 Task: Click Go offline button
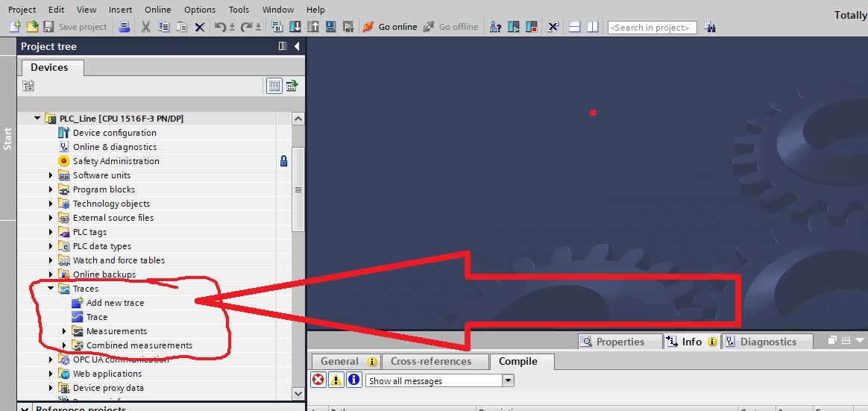click(450, 27)
